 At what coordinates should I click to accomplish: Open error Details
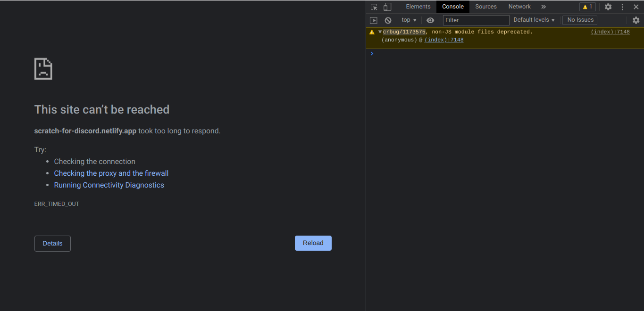coord(52,243)
